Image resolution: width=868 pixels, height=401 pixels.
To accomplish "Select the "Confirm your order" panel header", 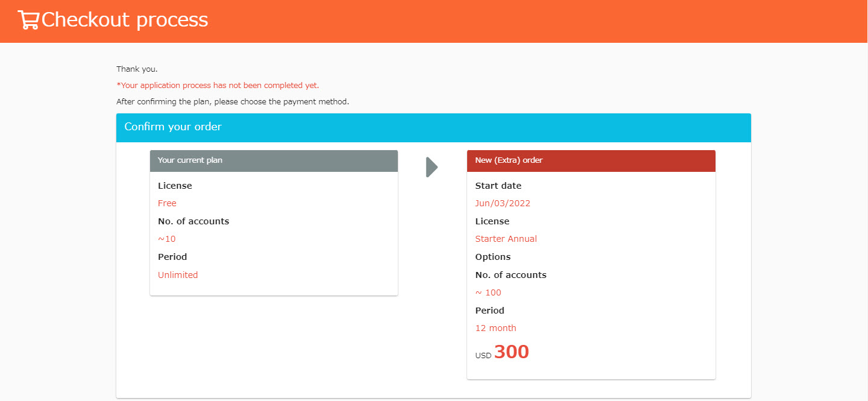I will pyautogui.click(x=173, y=127).
